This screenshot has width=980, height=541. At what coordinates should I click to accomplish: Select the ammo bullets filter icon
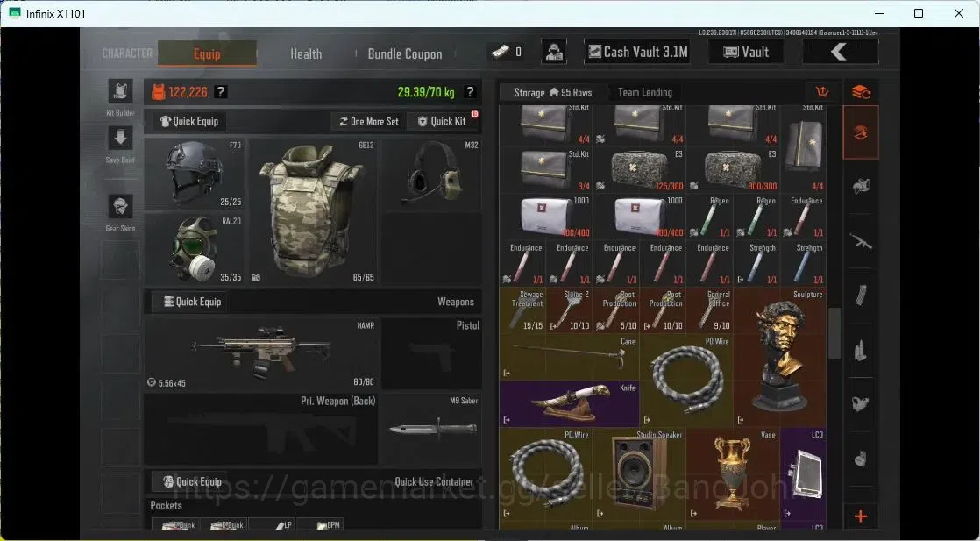pos(861,350)
